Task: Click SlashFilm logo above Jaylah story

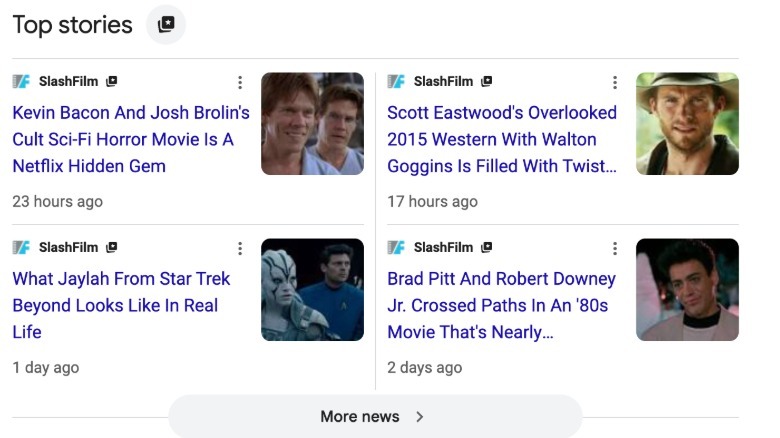Action: (x=21, y=248)
